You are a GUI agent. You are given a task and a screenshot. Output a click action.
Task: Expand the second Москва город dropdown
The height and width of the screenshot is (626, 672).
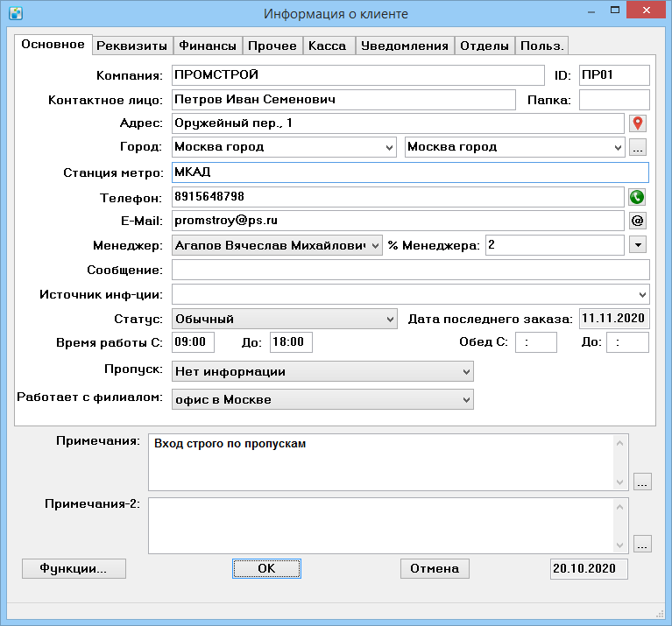(x=514, y=147)
